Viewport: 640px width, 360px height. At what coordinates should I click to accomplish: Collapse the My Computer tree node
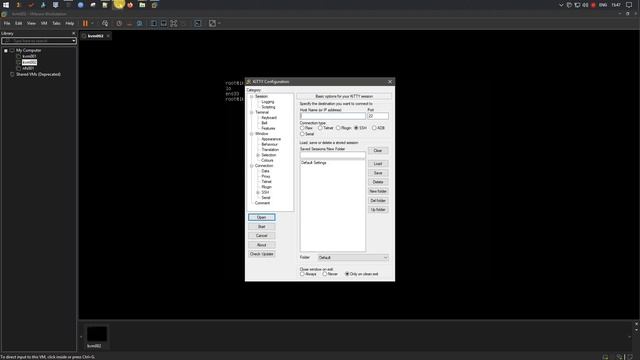click(6, 51)
